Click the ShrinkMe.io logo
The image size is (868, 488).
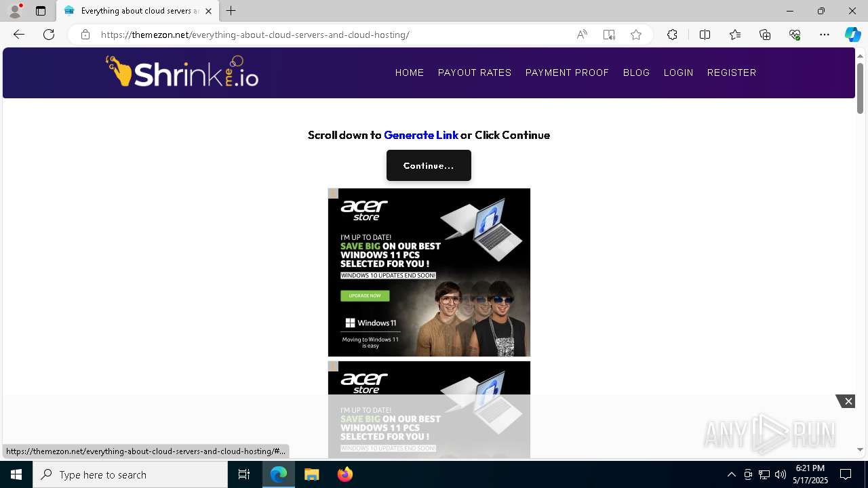[x=182, y=72]
